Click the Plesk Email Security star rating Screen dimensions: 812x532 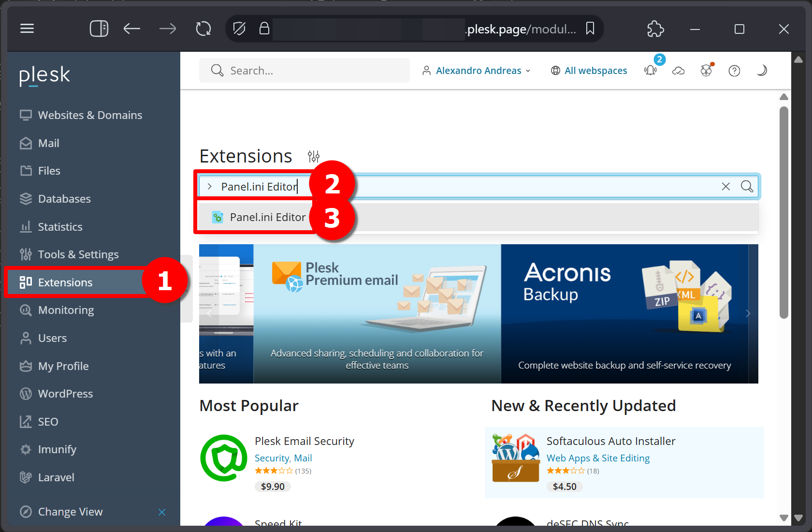click(274, 471)
